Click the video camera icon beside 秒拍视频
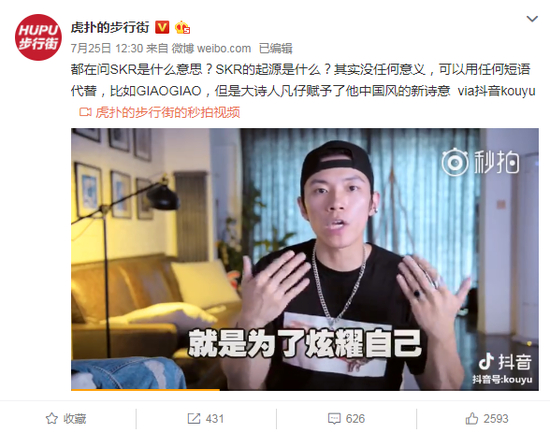This screenshot has height=433, width=550. click(x=85, y=112)
